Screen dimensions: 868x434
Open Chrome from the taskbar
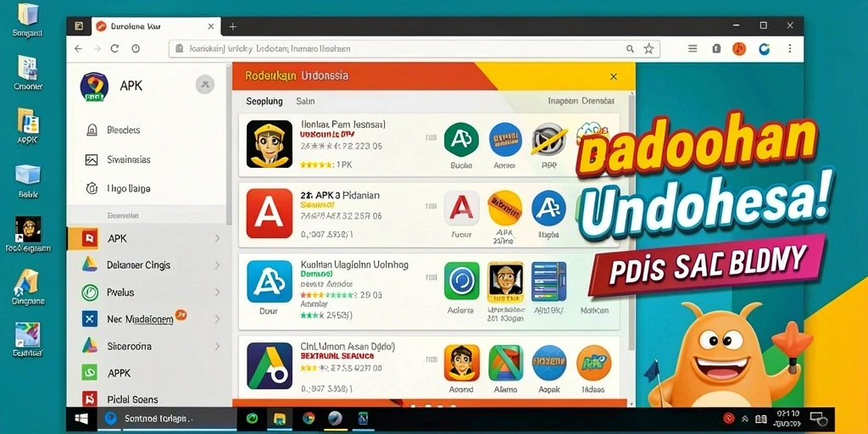tap(309, 419)
